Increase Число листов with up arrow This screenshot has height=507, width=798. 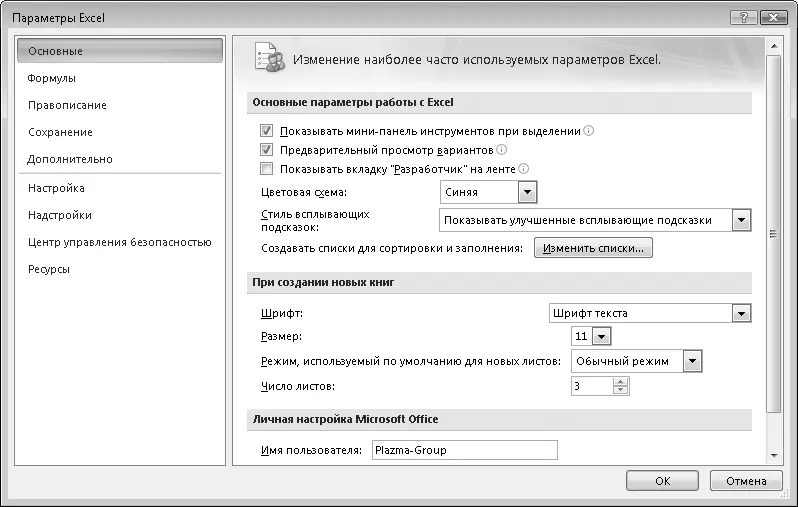click(620, 382)
